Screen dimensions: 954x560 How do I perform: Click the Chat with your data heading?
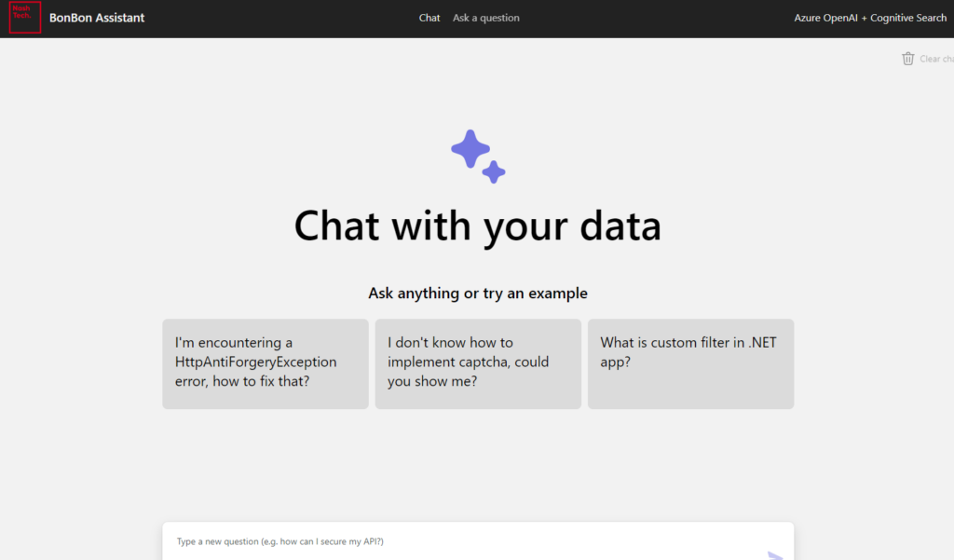coord(477,226)
